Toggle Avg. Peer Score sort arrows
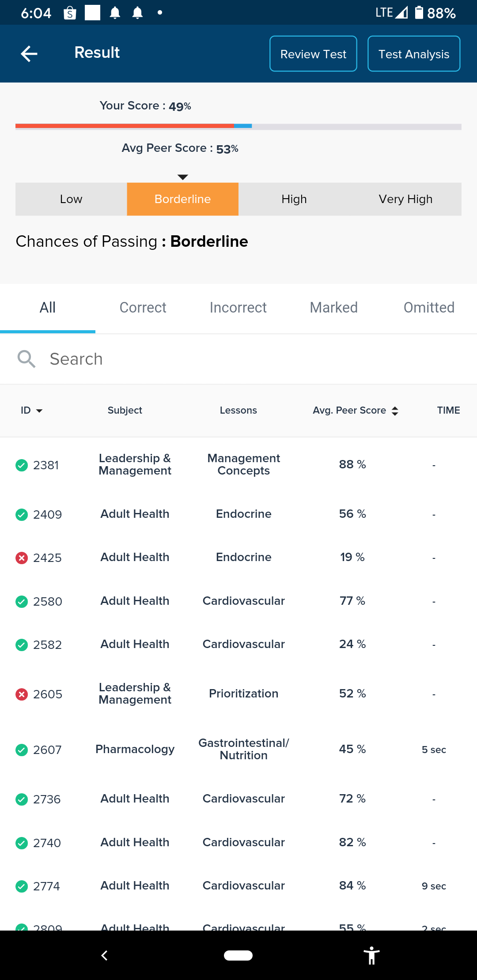477x980 pixels. point(395,411)
